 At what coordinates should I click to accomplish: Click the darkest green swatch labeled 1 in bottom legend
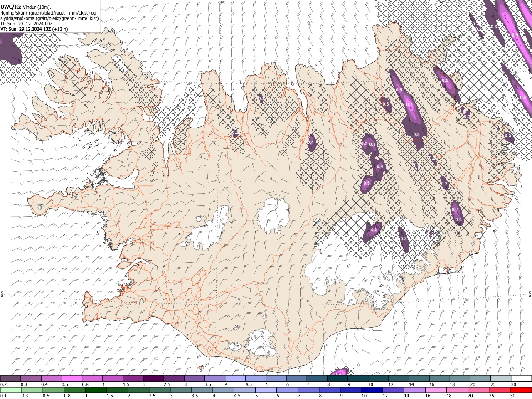pos(96,390)
